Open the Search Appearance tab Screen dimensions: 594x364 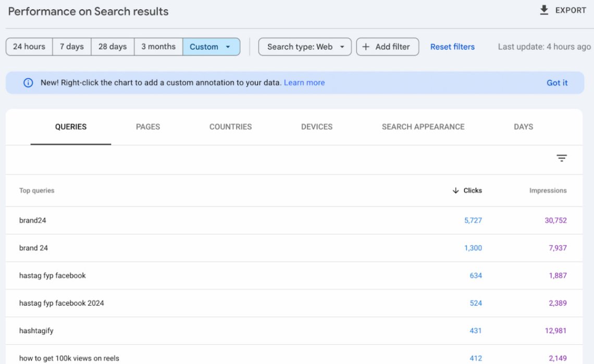pyautogui.click(x=423, y=127)
